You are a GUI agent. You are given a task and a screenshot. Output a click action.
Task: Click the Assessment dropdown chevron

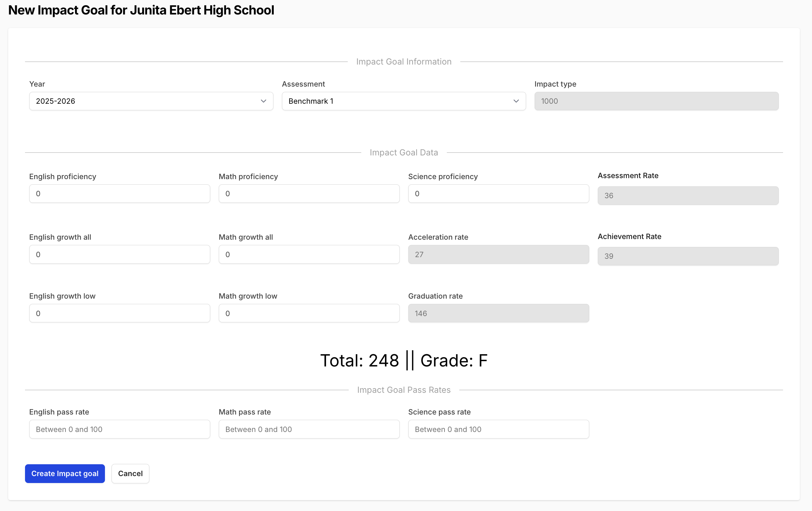[516, 101]
